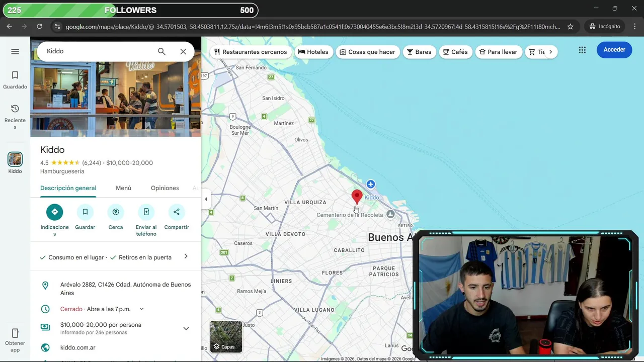Filter by Cosas que hacer chip
Viewport: 644px width, 362px height.
(368, 52)
